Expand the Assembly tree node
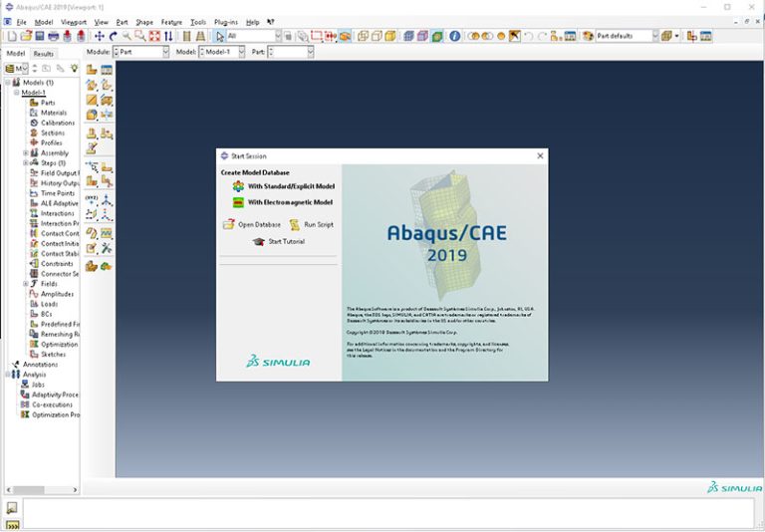This screenshot has width=765, height=532. click(x=26, y=153)
